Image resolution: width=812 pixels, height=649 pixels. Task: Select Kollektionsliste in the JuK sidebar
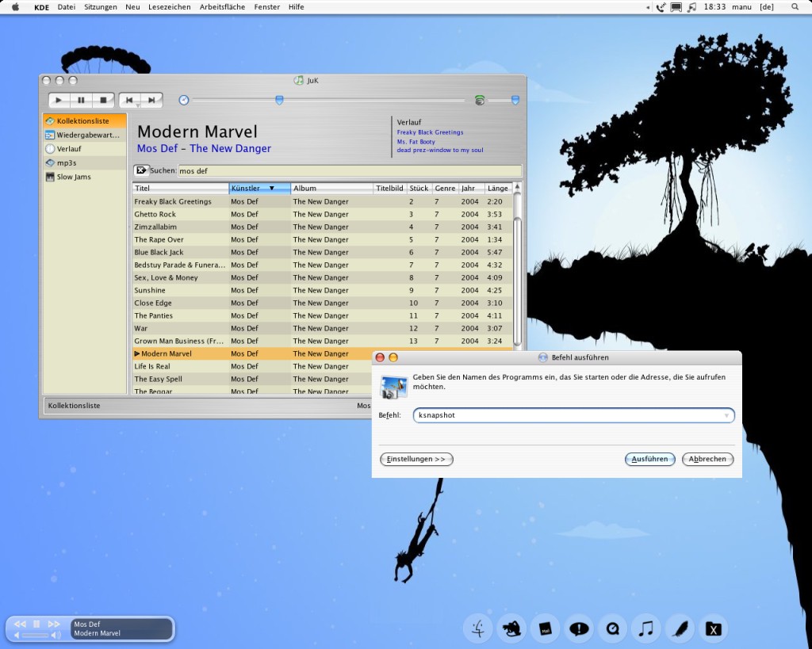click(85, 120)
